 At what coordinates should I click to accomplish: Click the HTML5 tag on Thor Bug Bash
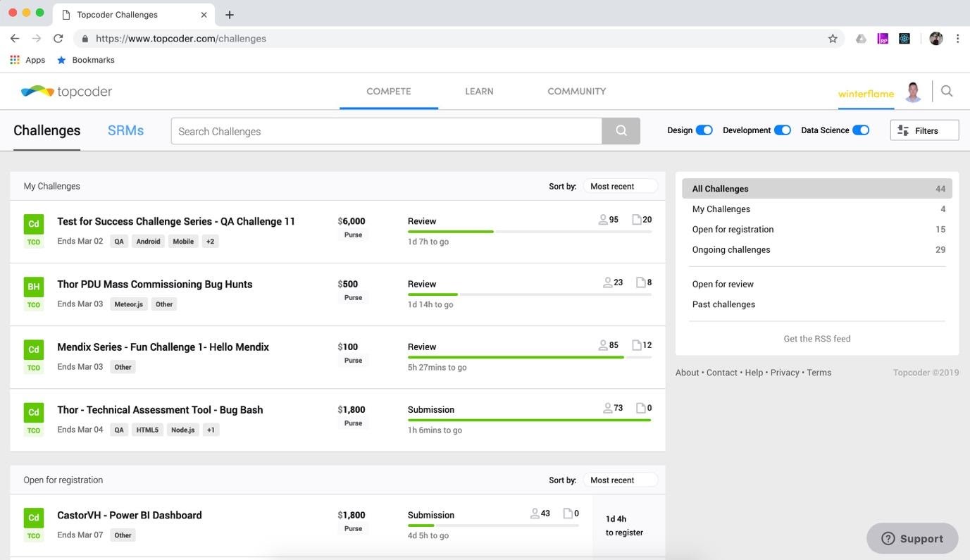tap(147, 430)
